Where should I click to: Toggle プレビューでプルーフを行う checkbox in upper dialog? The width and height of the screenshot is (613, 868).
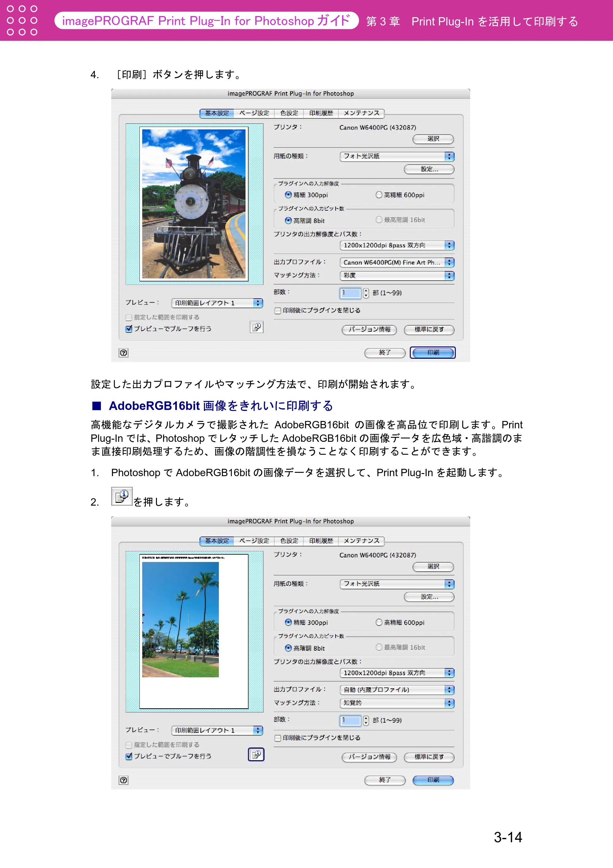point(129,328)
